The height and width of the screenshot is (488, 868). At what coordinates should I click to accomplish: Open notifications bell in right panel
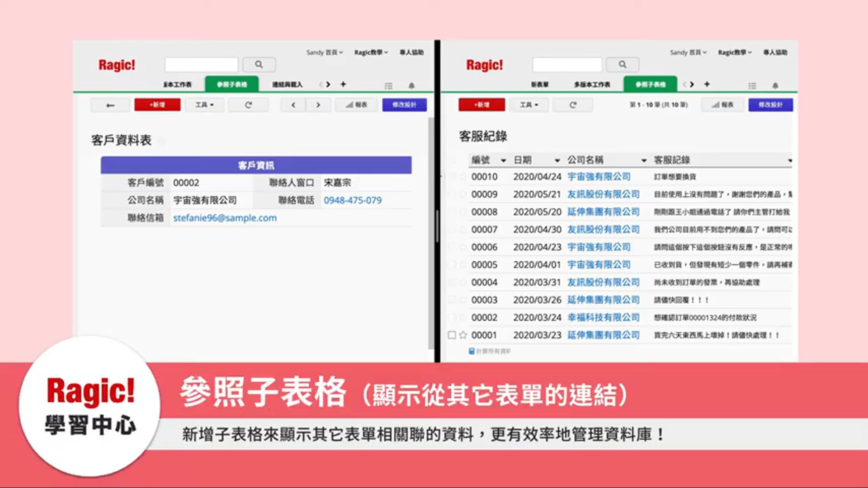click(775, 85)
